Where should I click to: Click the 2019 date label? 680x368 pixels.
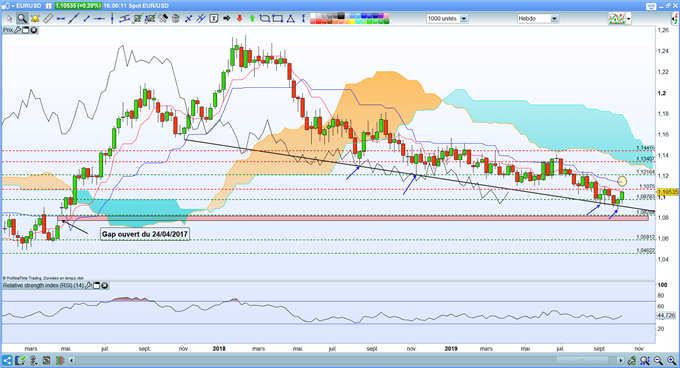[451, 348]
